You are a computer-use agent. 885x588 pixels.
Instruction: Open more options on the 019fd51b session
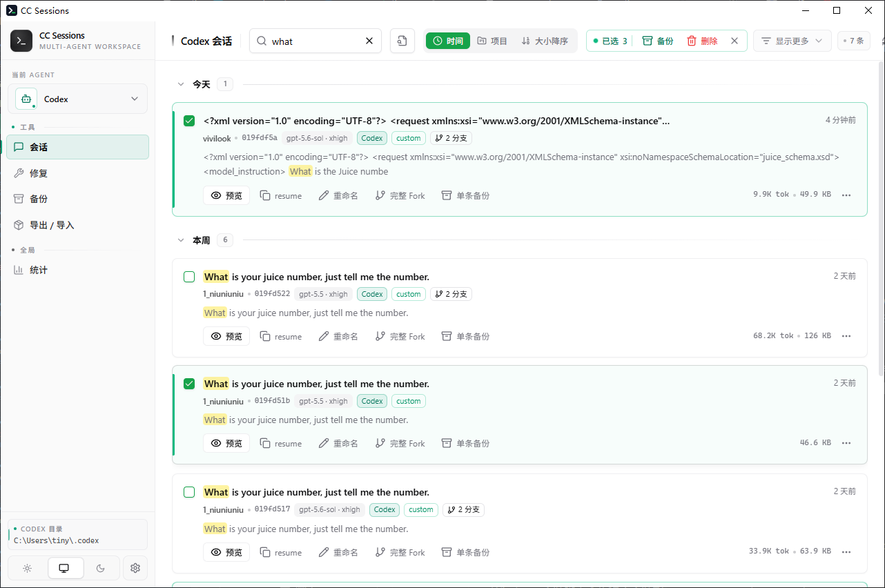pos(846,443)
